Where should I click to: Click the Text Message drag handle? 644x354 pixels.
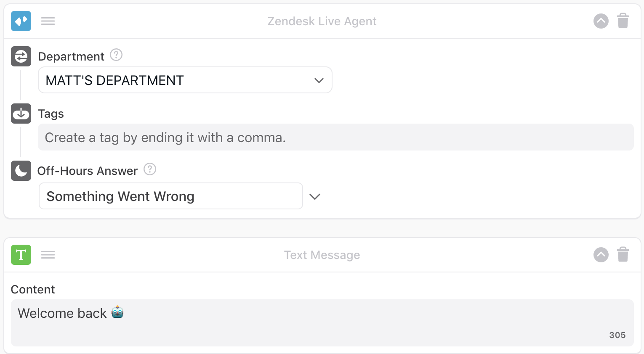point(48,255)
